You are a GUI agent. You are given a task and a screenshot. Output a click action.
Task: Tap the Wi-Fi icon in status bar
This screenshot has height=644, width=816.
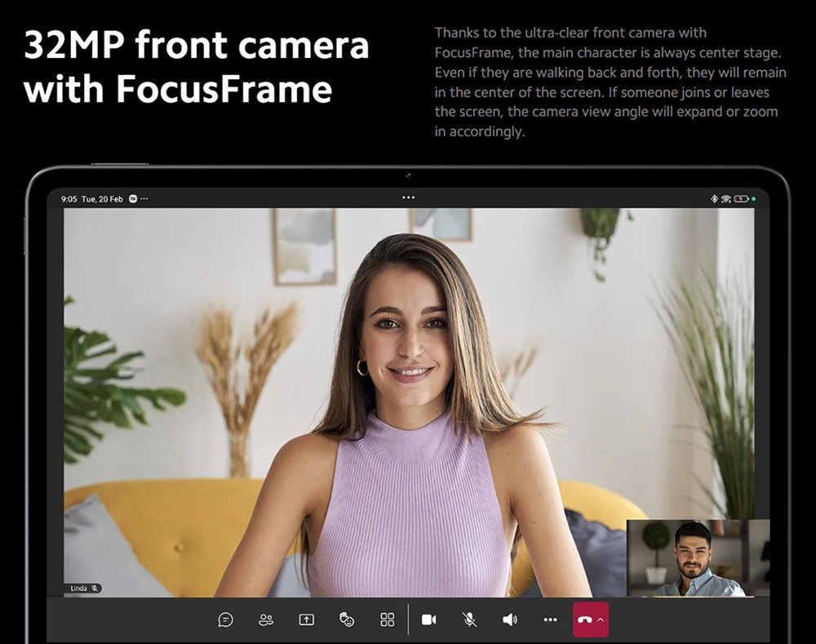(726, 198)
